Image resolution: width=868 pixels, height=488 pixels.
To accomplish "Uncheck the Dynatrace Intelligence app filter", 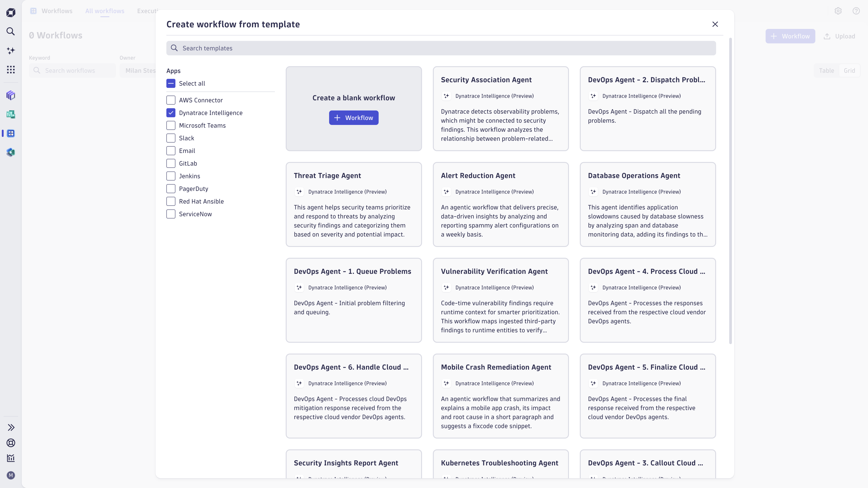I will click(171, 113).
